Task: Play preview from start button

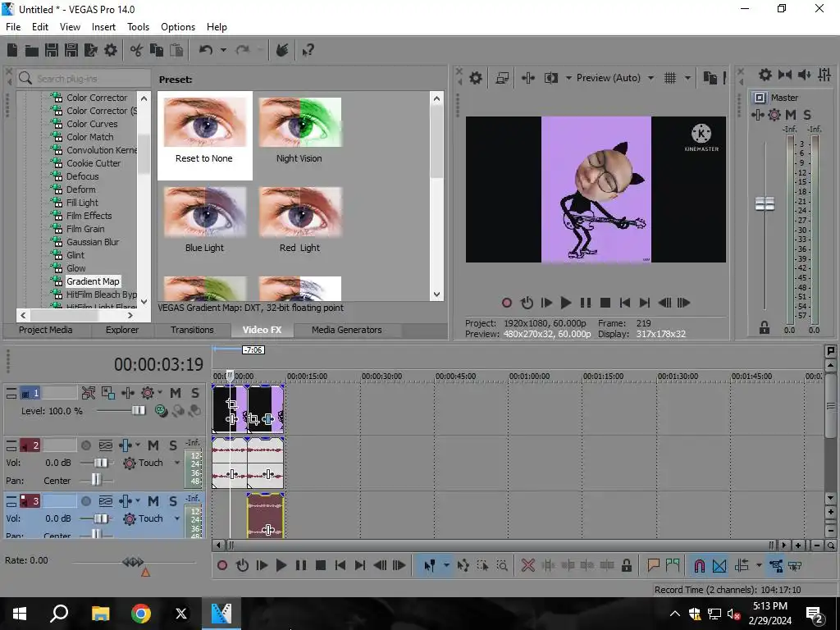Action: (546, 304)
